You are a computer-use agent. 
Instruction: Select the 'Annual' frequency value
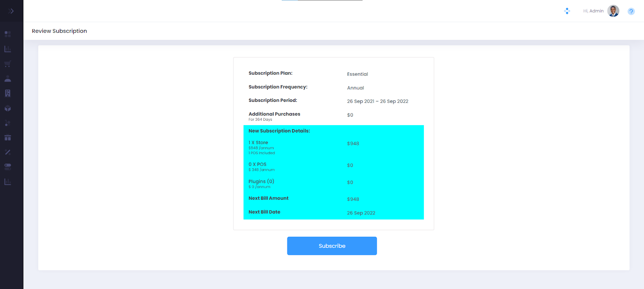click(355, 88)
